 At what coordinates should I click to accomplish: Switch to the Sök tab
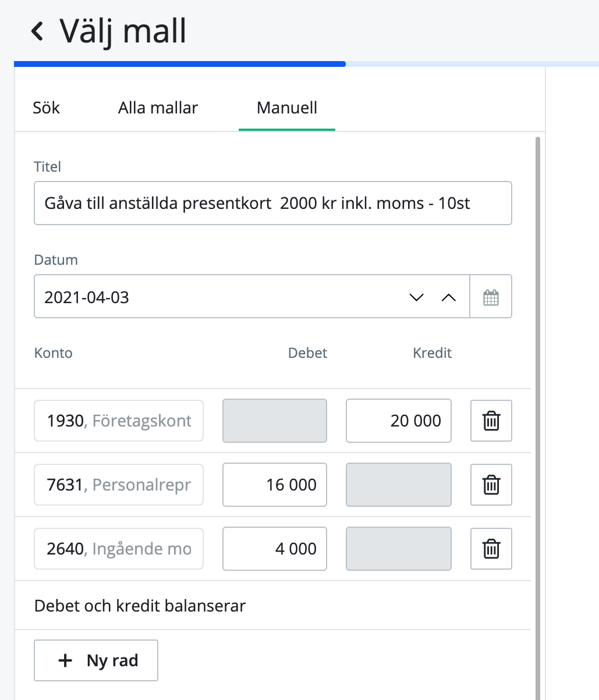[x=46, y=108]
